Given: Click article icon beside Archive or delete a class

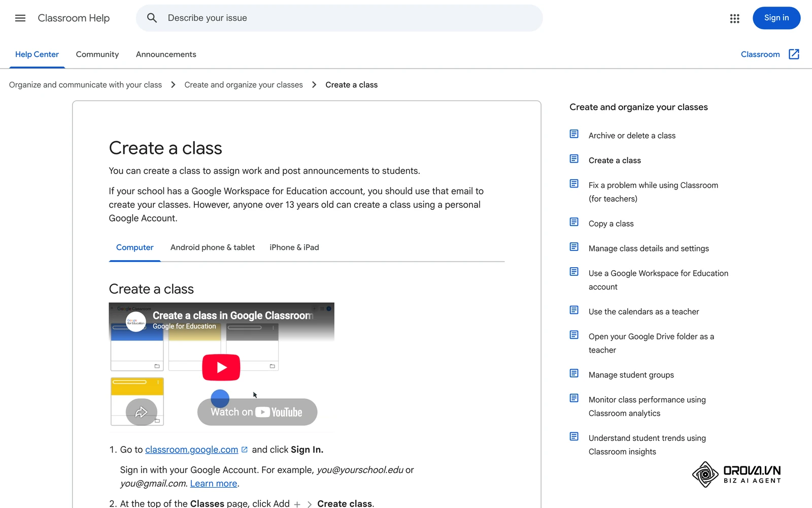Looking at the screenshot, I should point(574,134).
